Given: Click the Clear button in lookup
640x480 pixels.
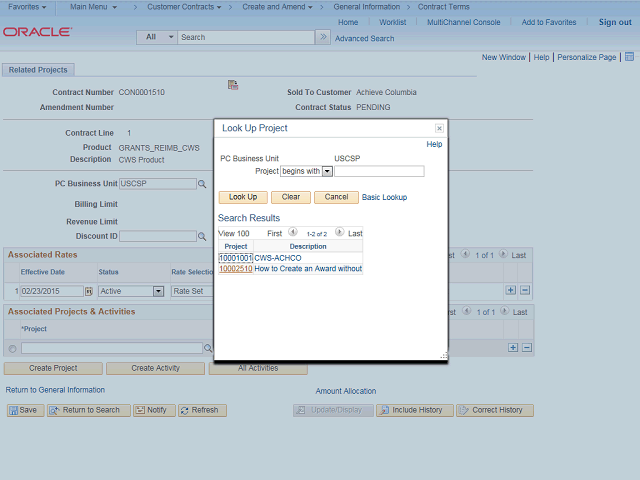Looking at the screenshot, I should pyautogui.click(x=291, y=197).
